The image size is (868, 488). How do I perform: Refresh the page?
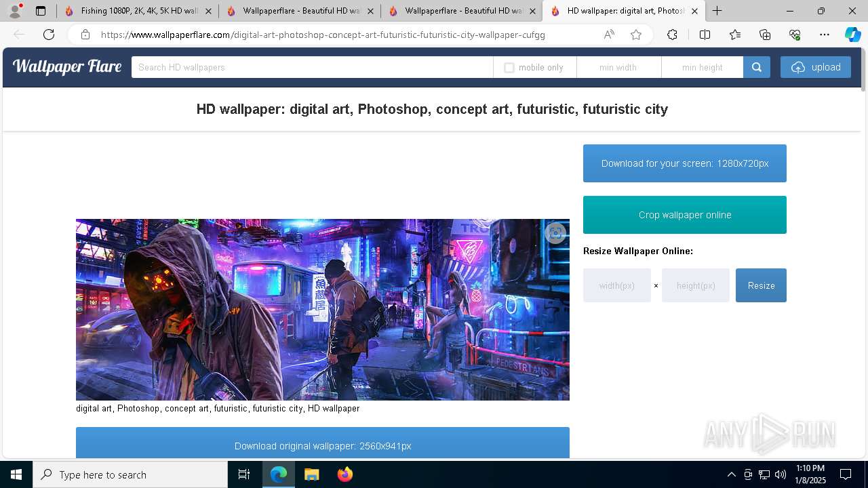tap(49, 35)
